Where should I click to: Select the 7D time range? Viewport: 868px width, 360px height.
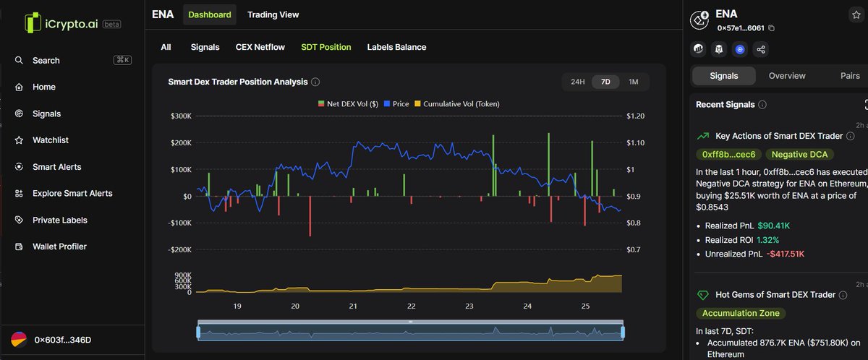605,82
